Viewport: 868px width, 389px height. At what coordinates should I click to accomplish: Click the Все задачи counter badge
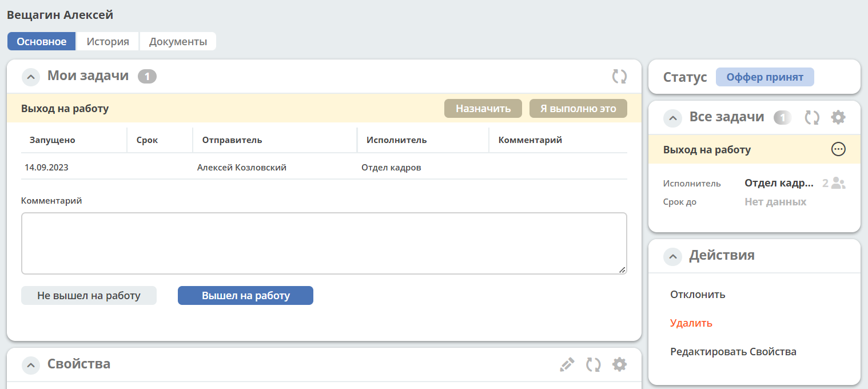click(x=783, y=118)
